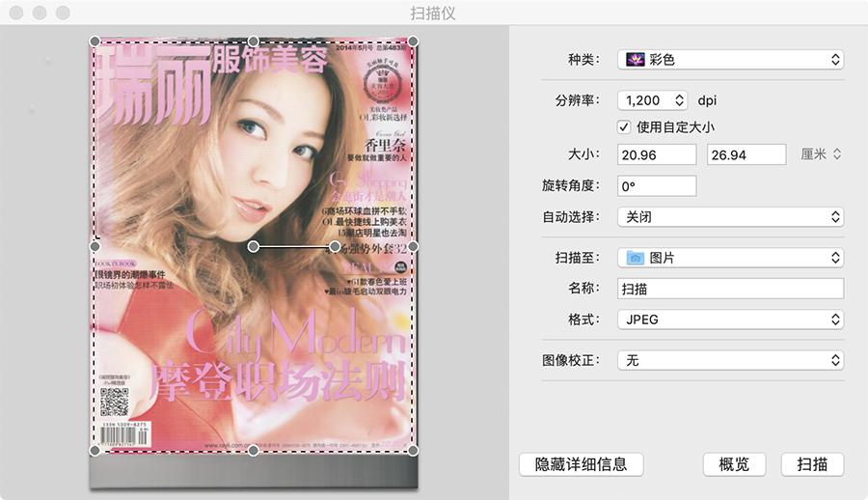Click the 旋转角度 field showing 0°

click(657, 186)
